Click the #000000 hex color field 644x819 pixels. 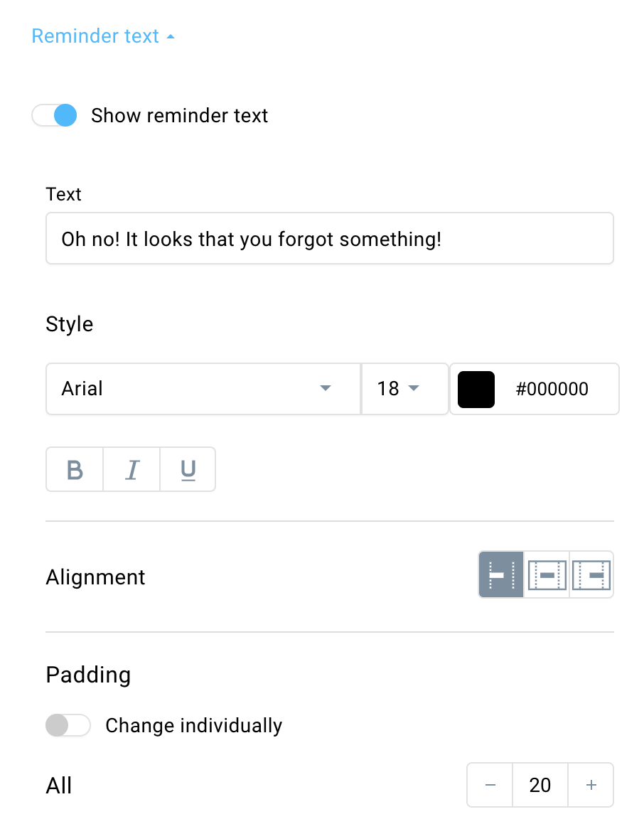coord(552,389)
